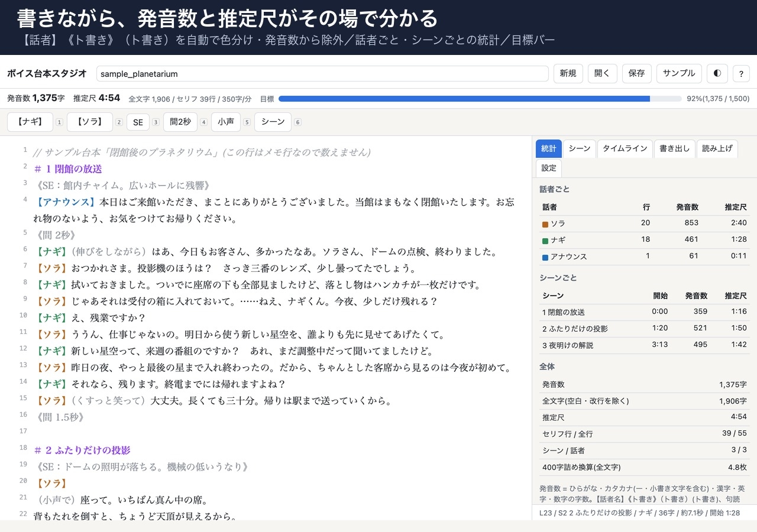This screenshot has width=757, height=532.
Task: Click the 発音数 1,375字 counter
Action: (36, 99)
